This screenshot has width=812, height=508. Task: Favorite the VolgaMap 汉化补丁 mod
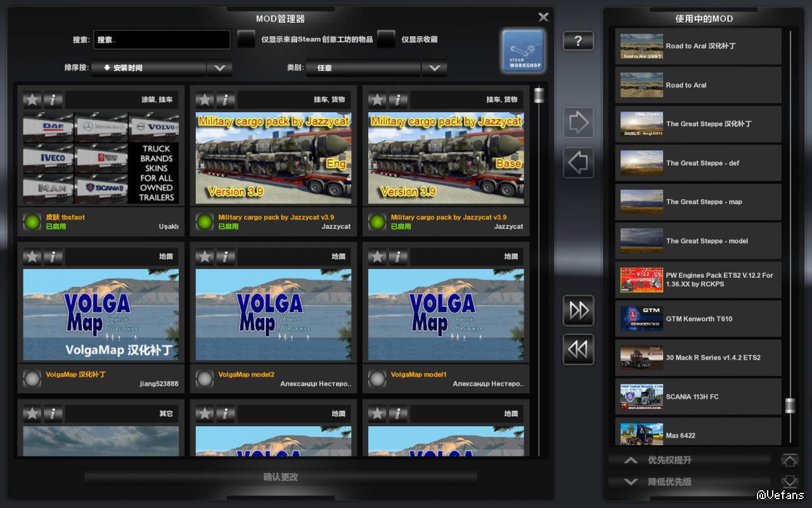click(32, 256)
